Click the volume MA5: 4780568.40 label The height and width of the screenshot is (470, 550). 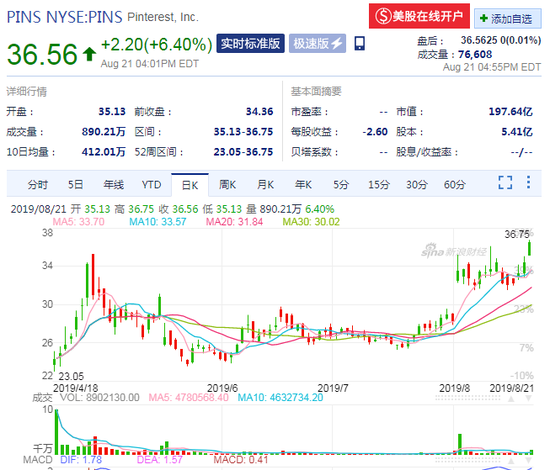coord(188,397)
